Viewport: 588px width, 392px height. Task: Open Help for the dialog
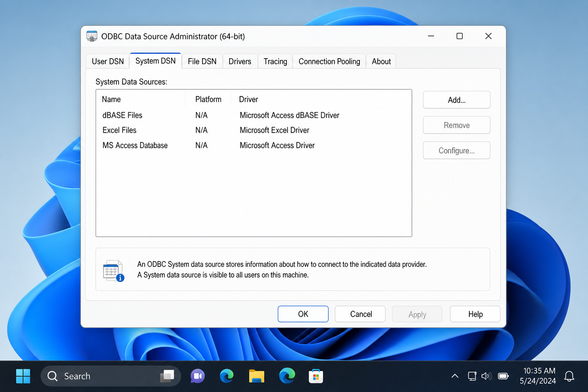[x=475, y=314]
